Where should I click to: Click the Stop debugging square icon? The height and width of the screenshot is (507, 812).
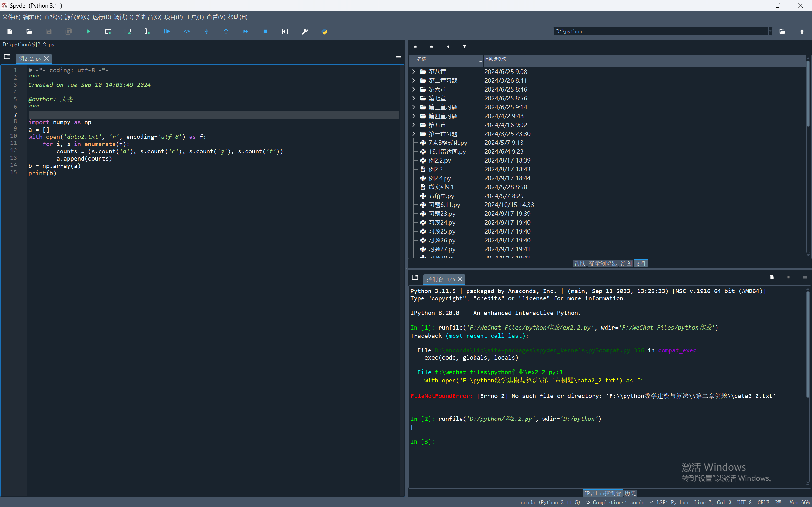point(265,31)
